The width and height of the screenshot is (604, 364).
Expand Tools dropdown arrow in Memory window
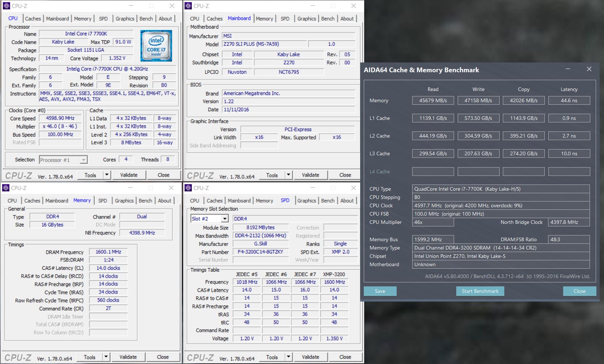[106, 357]
